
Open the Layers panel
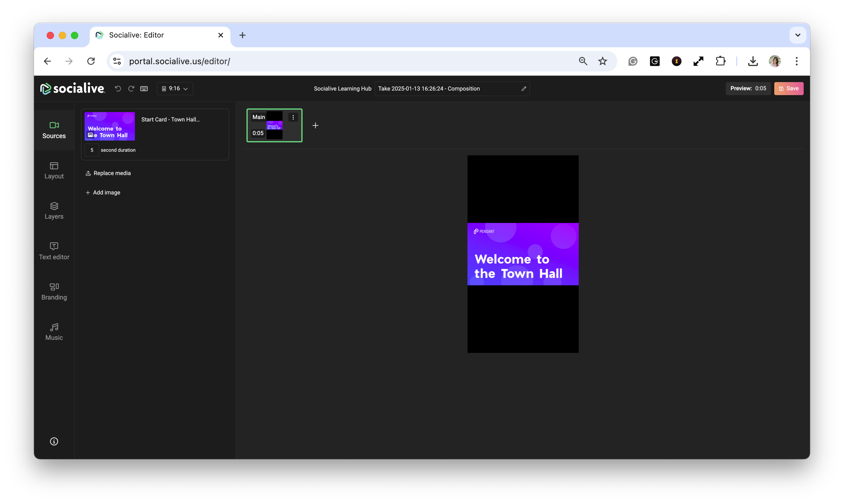(x=54, y=211)
